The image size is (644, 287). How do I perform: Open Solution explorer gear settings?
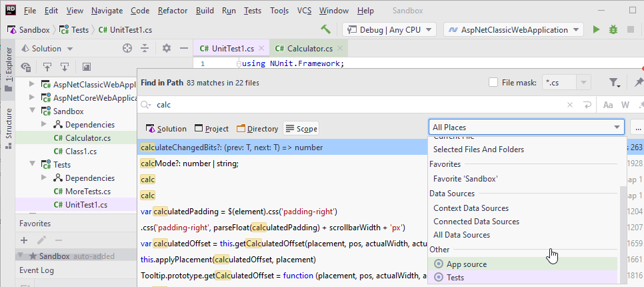pyautogui.click(x=167, y=48)
